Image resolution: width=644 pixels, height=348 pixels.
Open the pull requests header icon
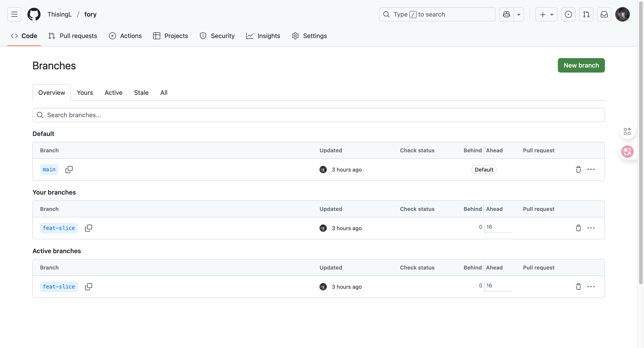click(x=586, y=14)
